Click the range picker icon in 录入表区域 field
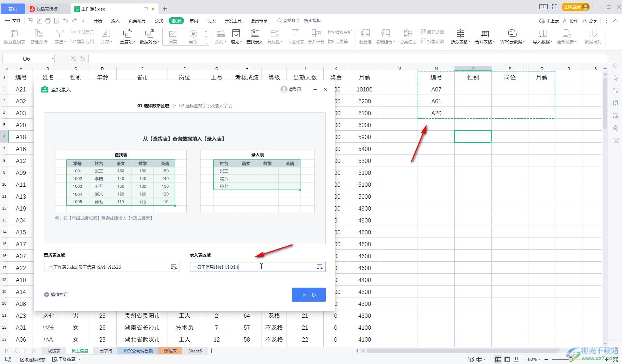Image resolution: width=622 pixels, height=364 pixels. [x=319, y=267]
